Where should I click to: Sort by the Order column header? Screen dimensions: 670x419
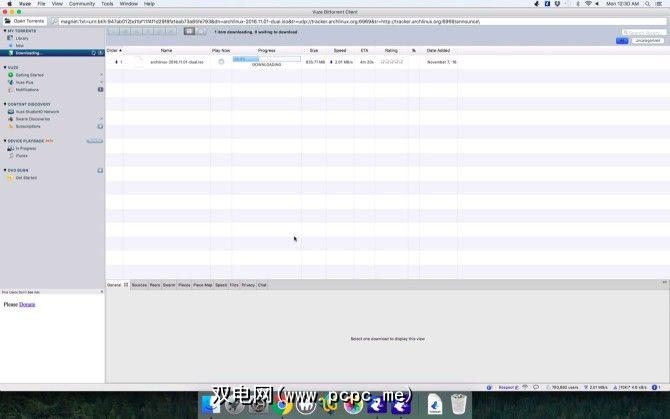tap(114, 50)
